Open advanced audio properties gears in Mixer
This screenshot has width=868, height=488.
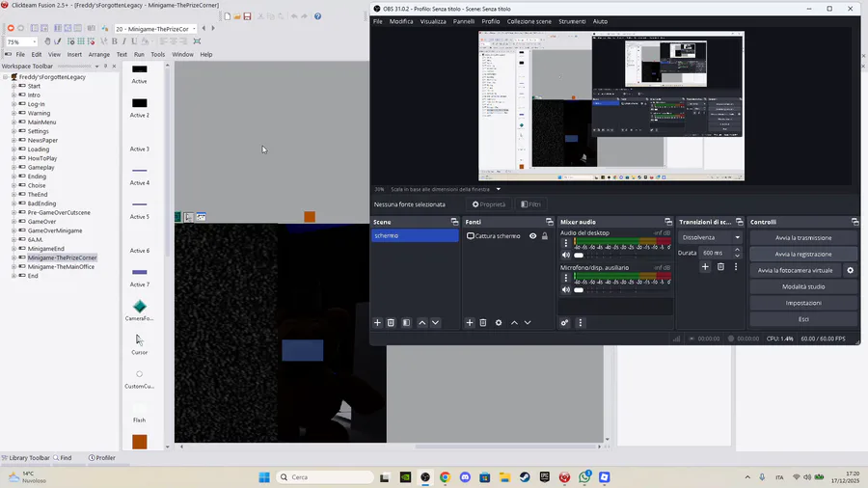(x=564, y=322)
